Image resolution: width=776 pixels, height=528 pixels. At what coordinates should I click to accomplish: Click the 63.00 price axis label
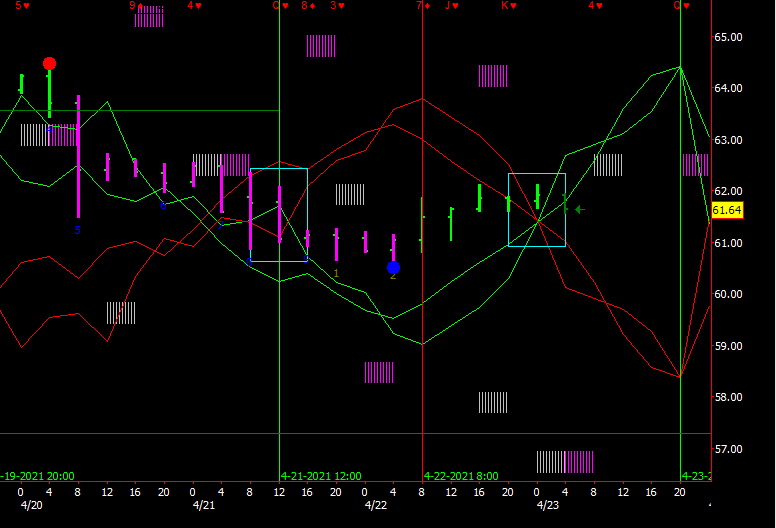pyautogui.click(x=728, y=140)
